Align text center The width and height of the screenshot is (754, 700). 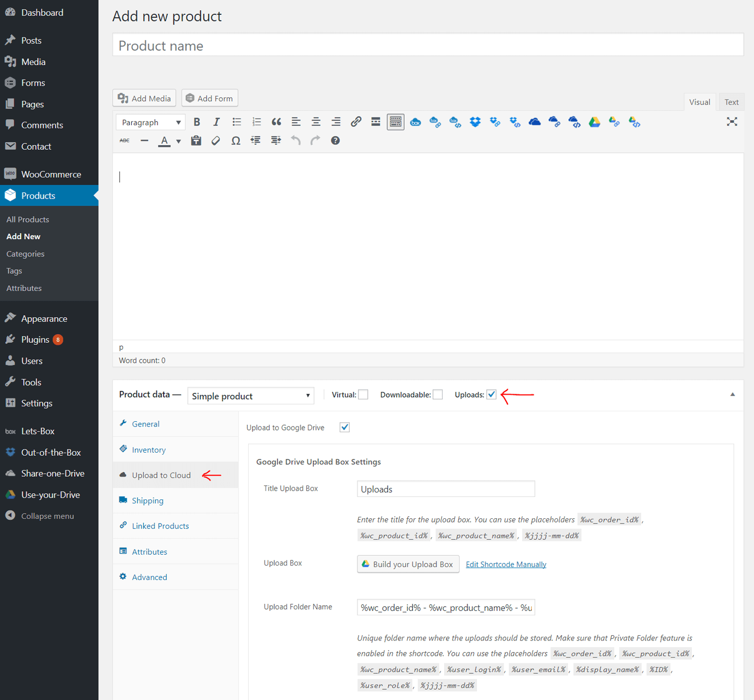point(316,122)
